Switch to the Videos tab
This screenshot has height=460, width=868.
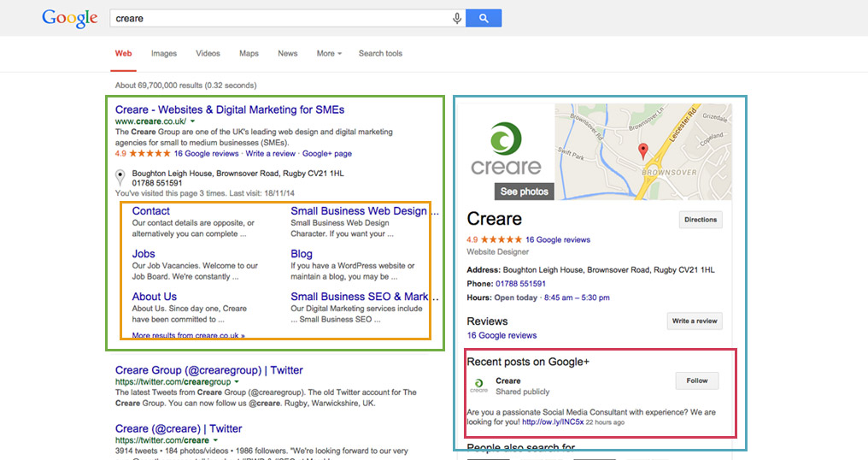pos(208,54)
